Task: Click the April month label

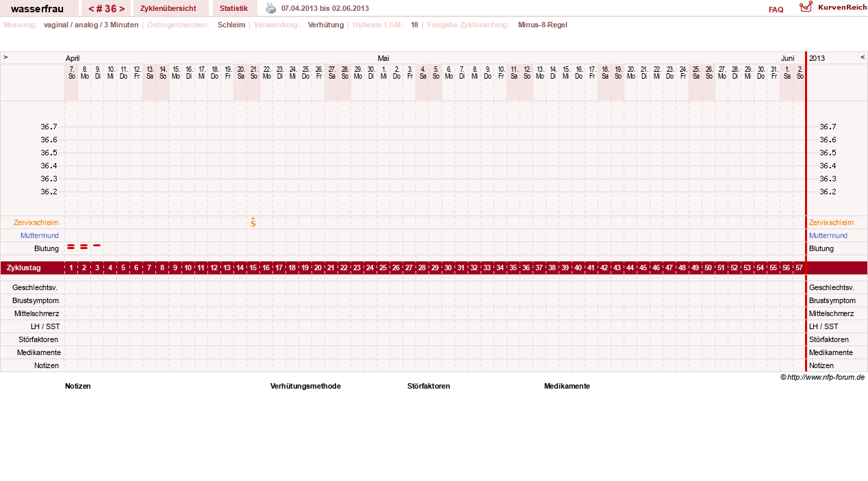Action: point(73,58)
